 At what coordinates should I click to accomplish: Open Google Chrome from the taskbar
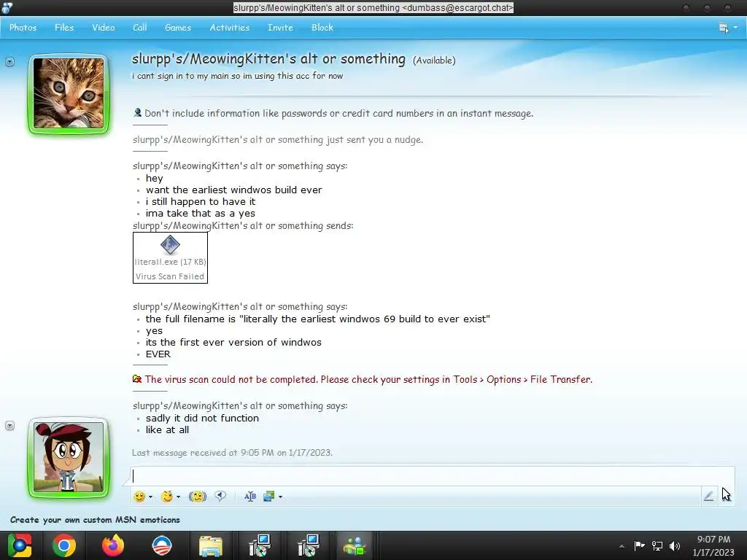(x=64, y=545)
